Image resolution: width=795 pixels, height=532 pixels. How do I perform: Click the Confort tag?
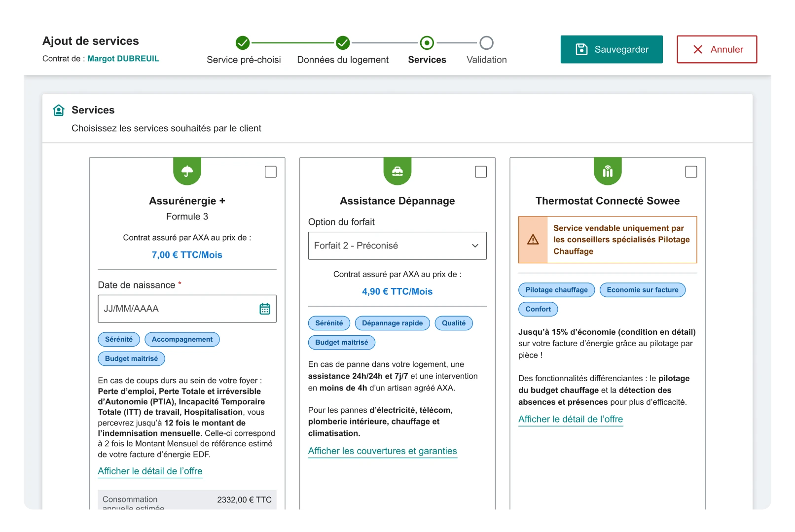click(538, 309)
